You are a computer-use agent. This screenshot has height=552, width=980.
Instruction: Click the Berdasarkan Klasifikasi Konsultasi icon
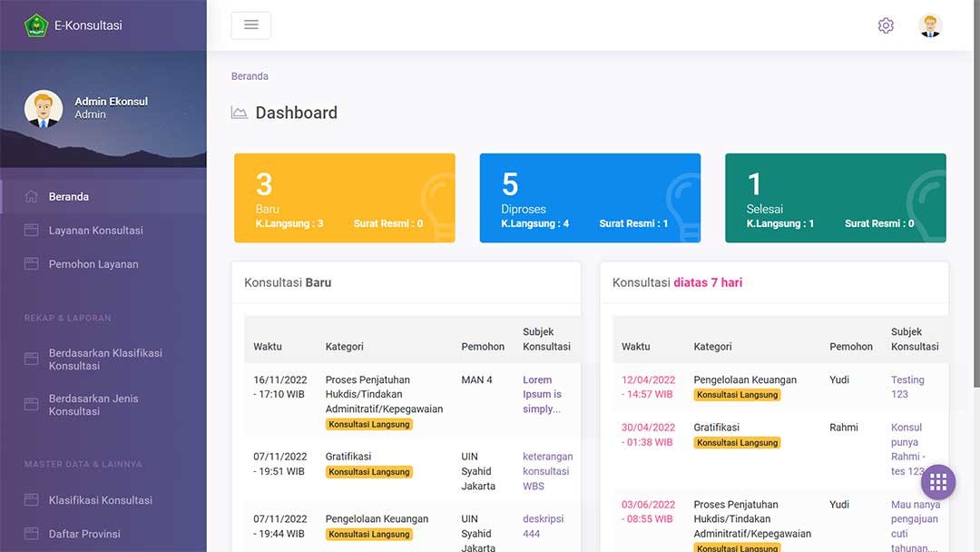click(x=32, y=360)
